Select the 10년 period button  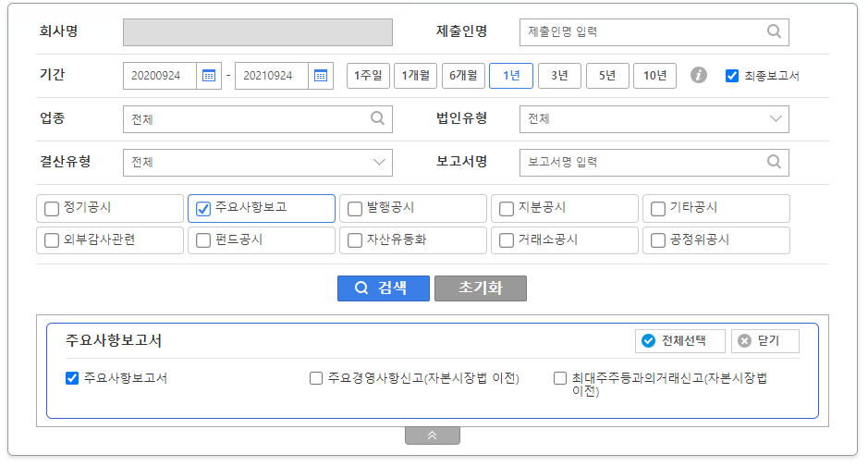point(654,76)
